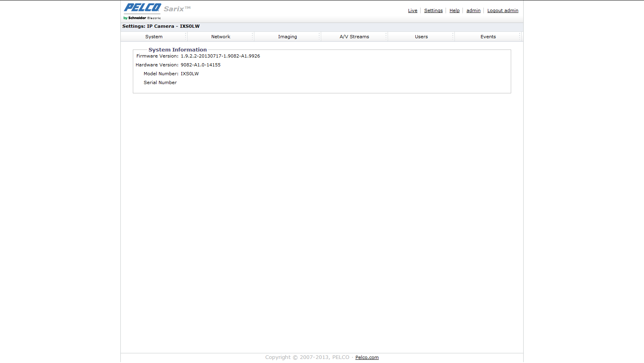Click the Copyright 2007-2013 PELCO text

[307, 357]
